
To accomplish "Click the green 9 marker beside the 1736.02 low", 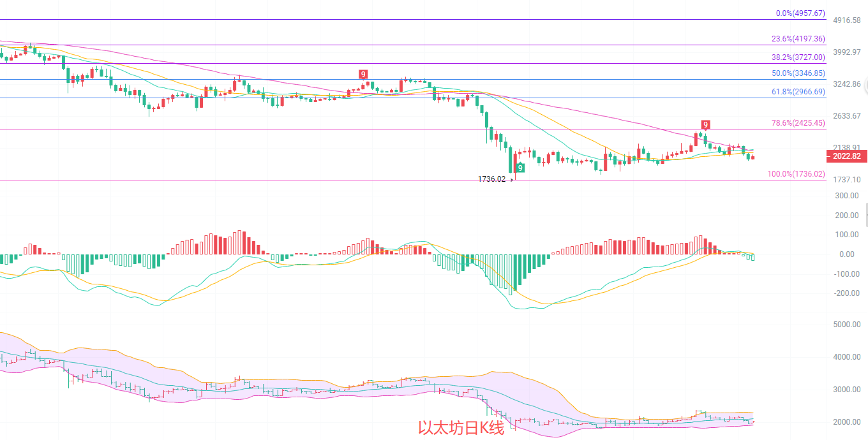I will (520, 168).
